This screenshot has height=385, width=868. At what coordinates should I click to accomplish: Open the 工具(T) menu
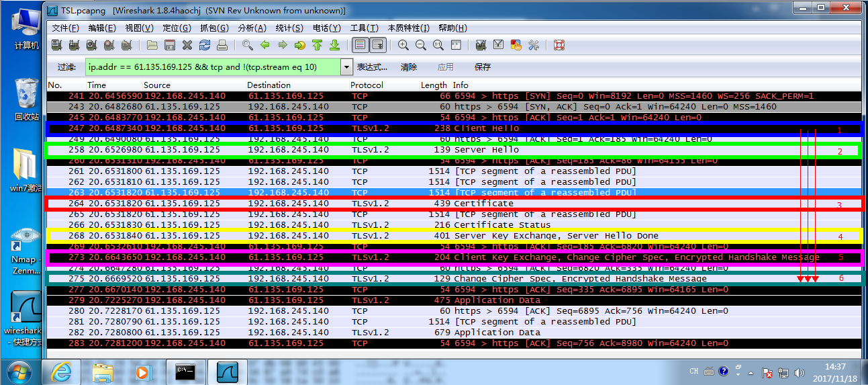click(x=364, y=28)
